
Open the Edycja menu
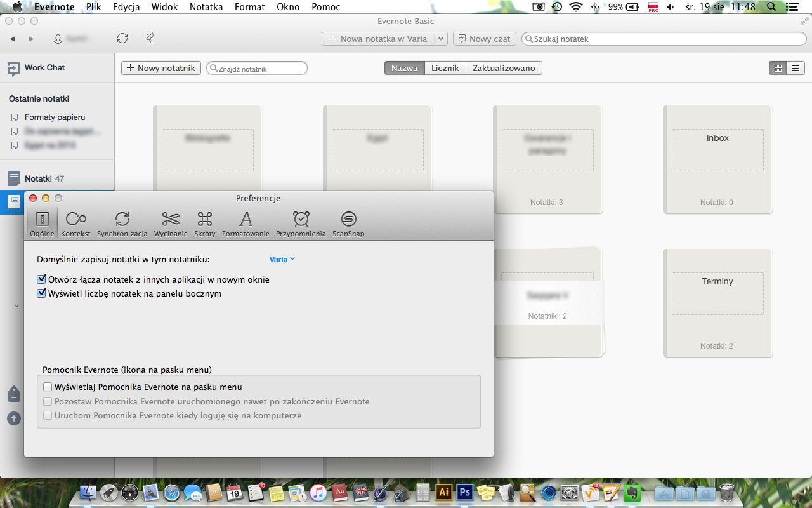click(x=126, y=7)
